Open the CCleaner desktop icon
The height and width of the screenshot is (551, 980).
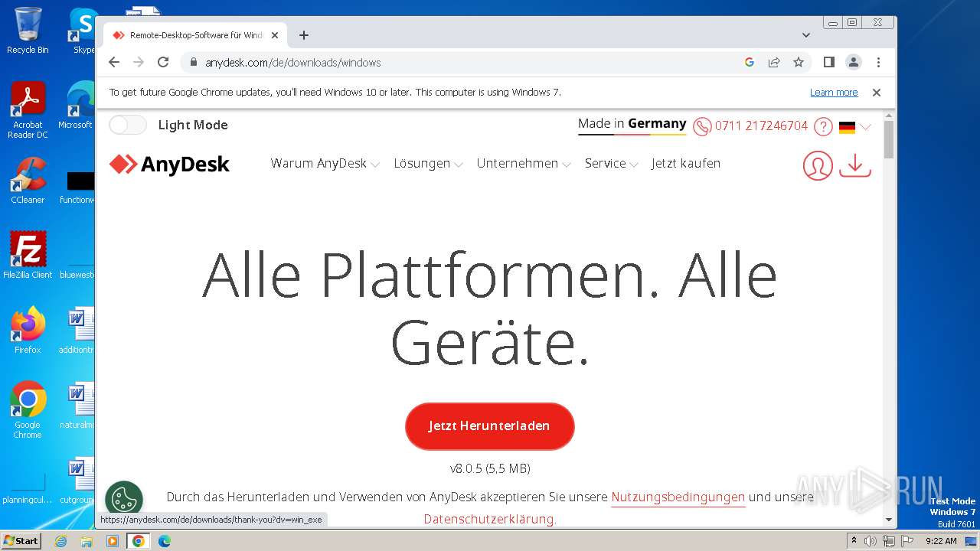(x=28, y=181)
